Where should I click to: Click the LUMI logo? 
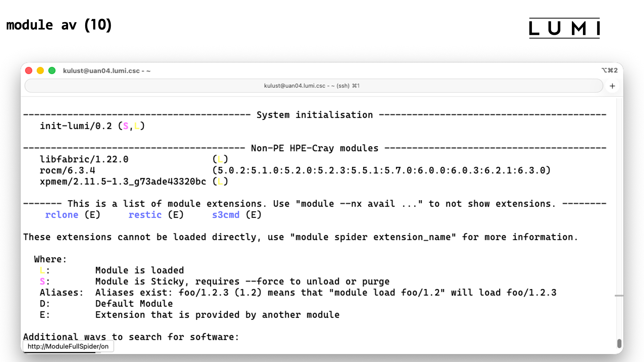(564, 28)
